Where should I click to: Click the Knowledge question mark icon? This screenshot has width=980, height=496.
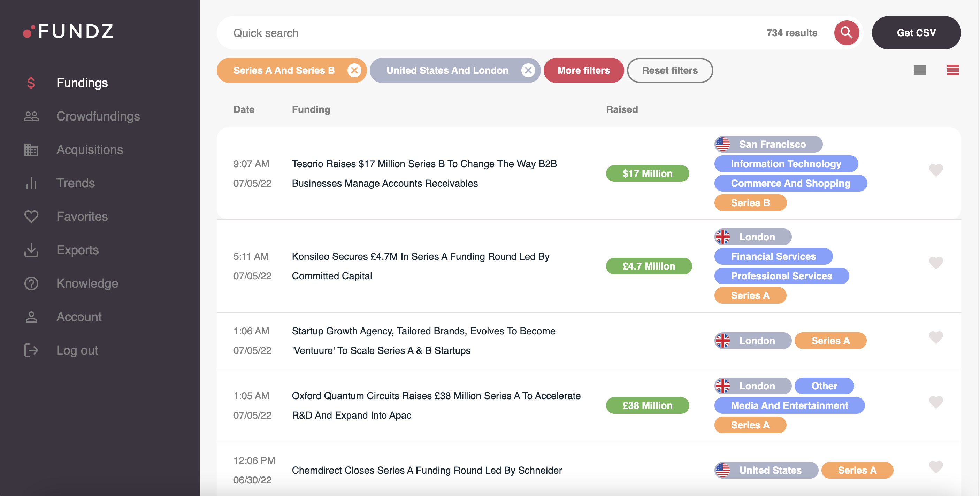click(31, 284)
